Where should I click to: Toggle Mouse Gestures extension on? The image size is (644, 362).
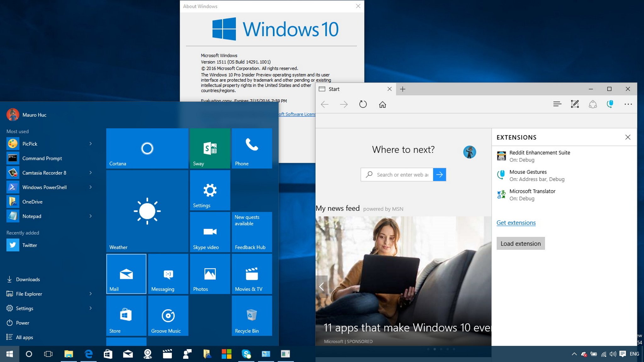(528, 175)
